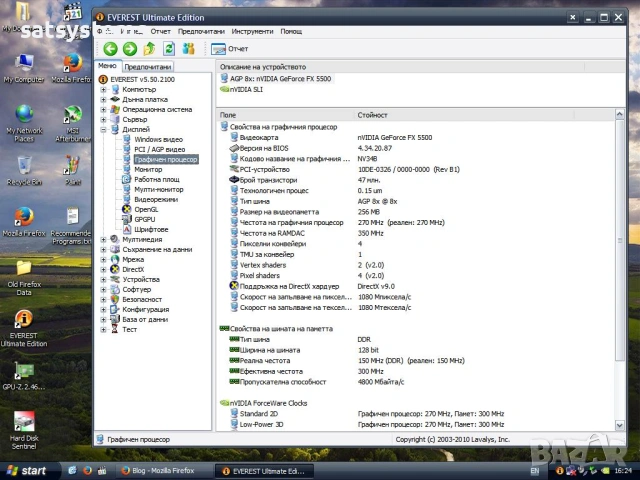
Task: Expand the Устройства tree node
Action: point(103,280)
